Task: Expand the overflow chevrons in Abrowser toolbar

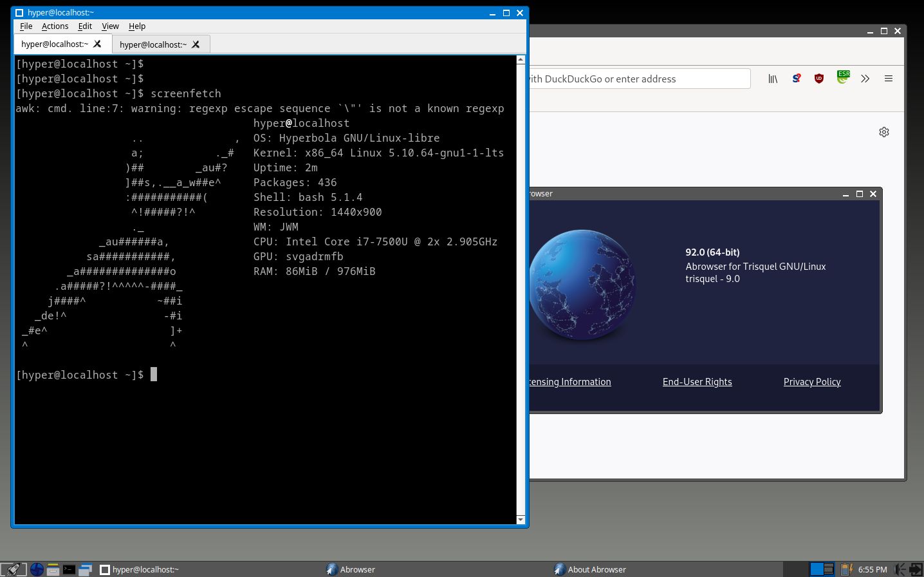Action: coord(865,79)
